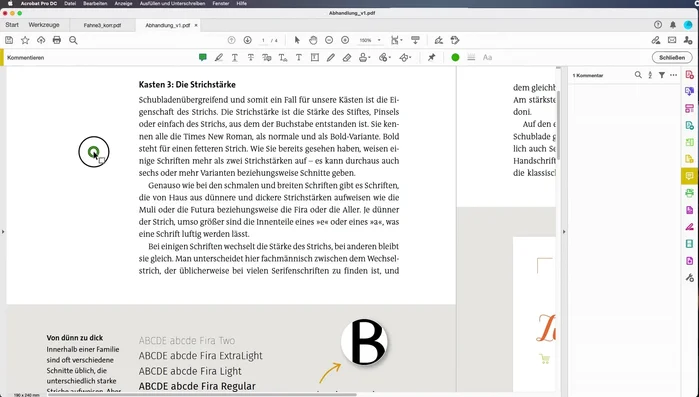The height and width of the screenshot is (397, 699).
Task: Close the Abhandlung_v1.pdf tab
Action: pyautogui.click(x=196, y=25)
